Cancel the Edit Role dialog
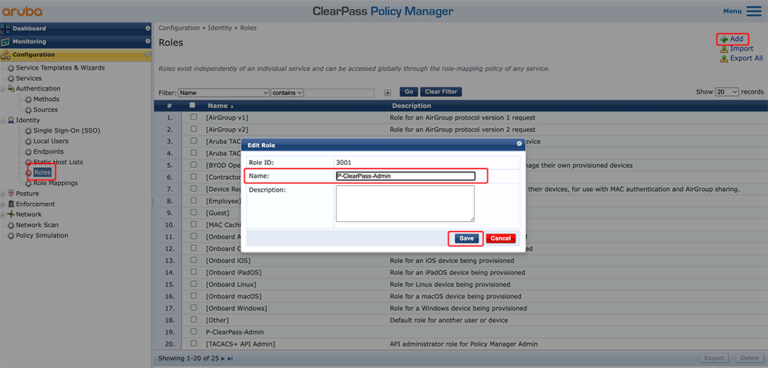 501,238
